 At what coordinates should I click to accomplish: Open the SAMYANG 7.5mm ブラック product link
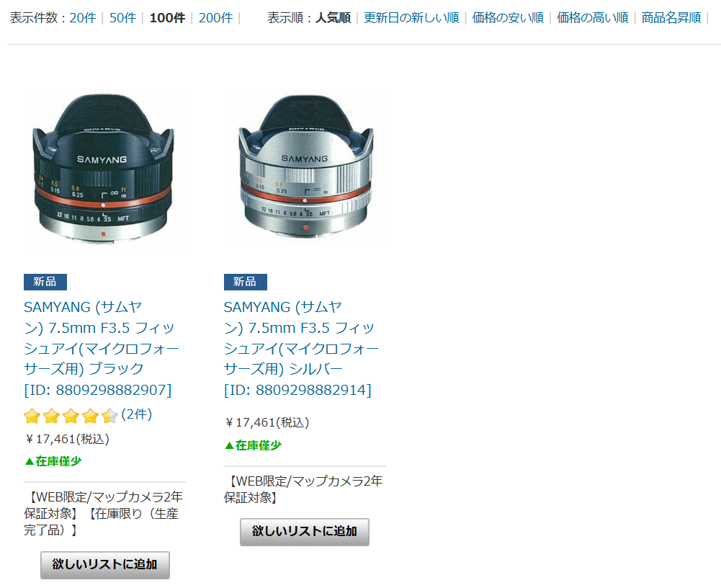(101, 348)
